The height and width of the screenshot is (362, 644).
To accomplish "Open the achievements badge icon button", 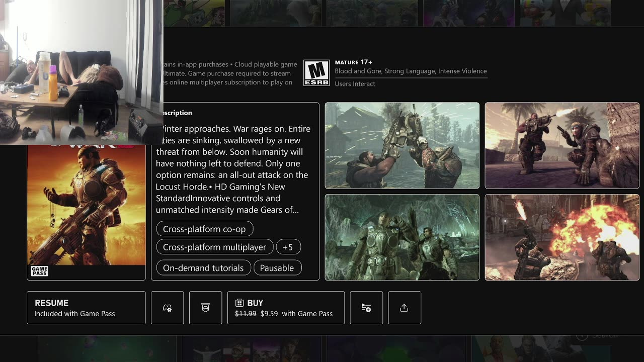I will click(205, 308).
